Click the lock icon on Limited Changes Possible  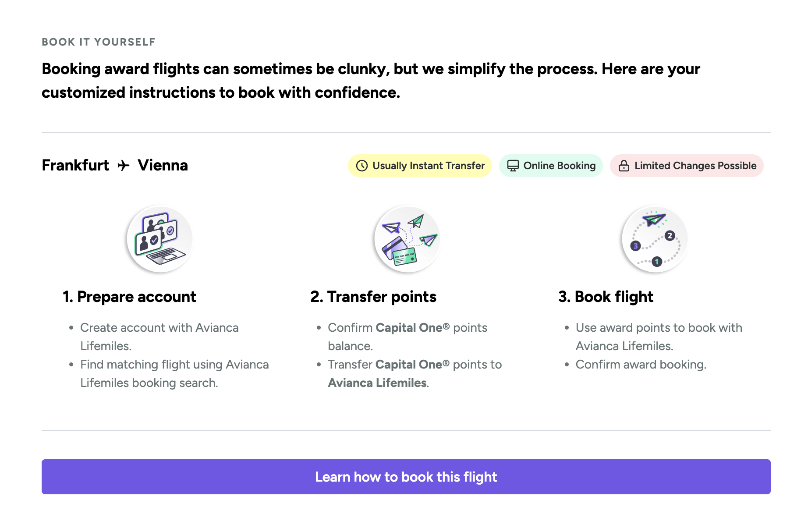(624, 166)
